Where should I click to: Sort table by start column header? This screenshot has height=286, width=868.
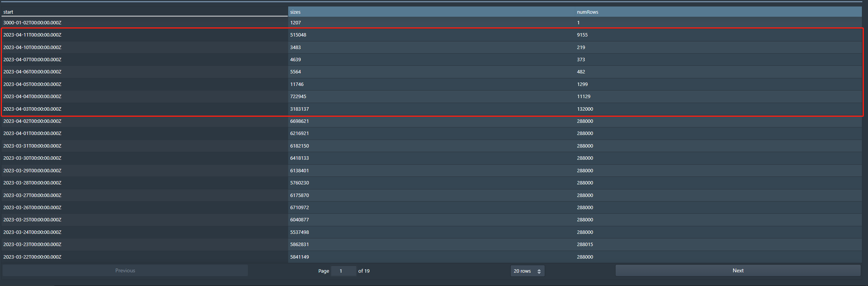point(8,12)
